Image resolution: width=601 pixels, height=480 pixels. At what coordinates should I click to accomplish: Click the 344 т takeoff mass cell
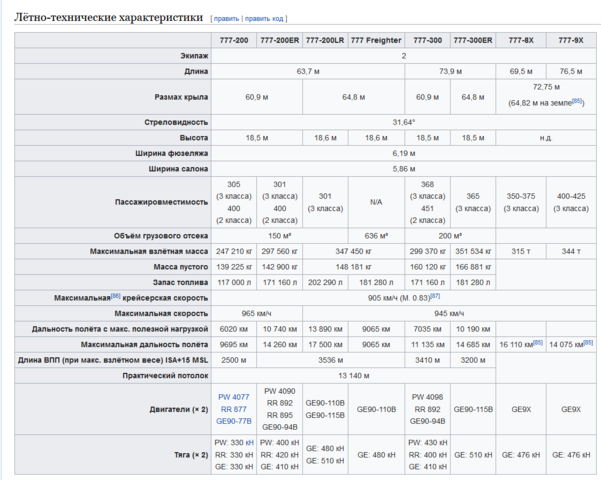point(571,252)
